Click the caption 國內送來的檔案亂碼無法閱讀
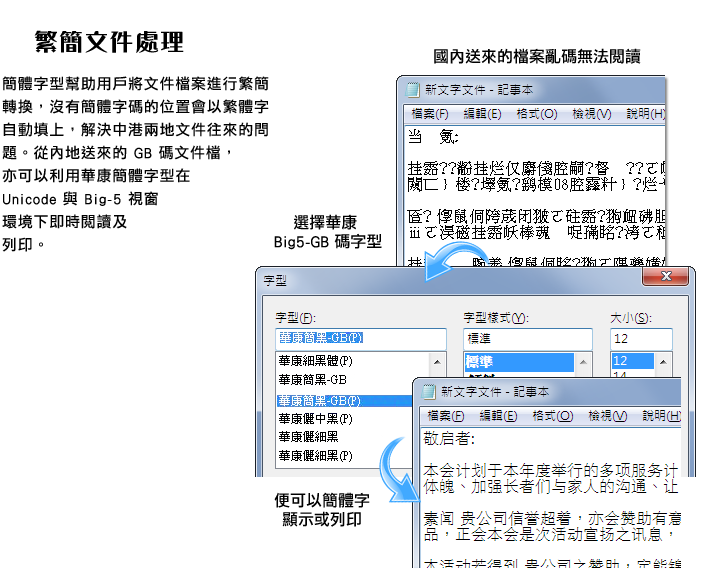 click(537, 56)
